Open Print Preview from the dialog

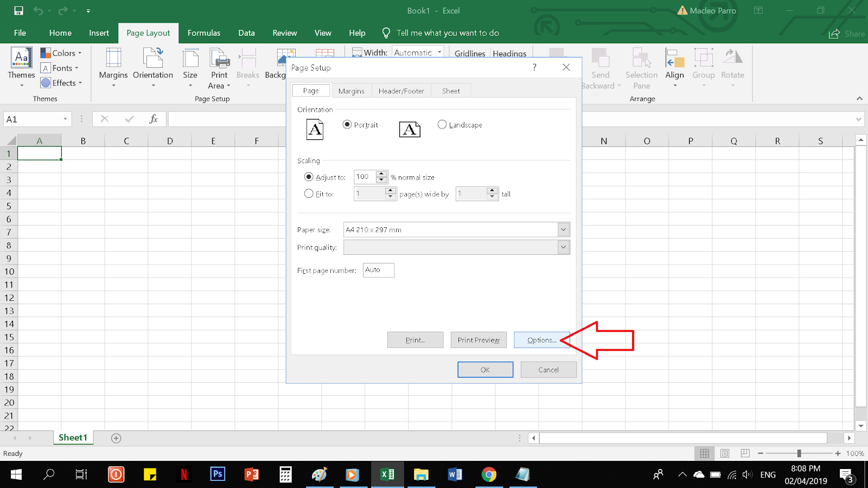[x=478, y=339]
